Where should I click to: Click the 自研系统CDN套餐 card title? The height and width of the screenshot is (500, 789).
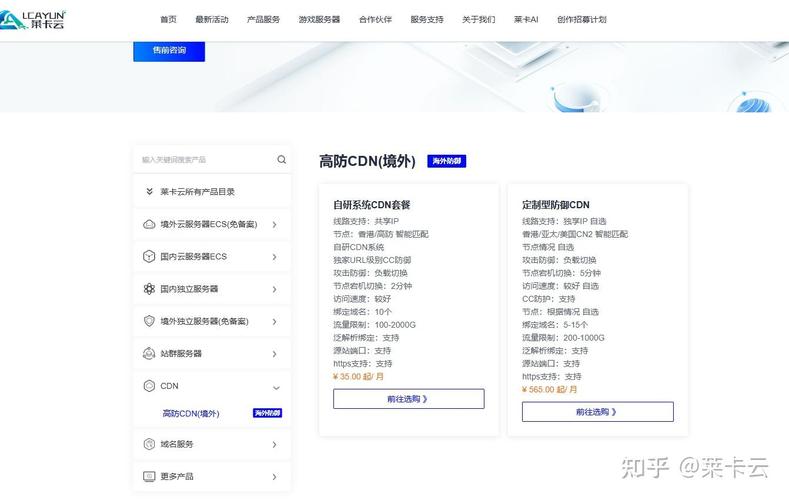(372, 205)
